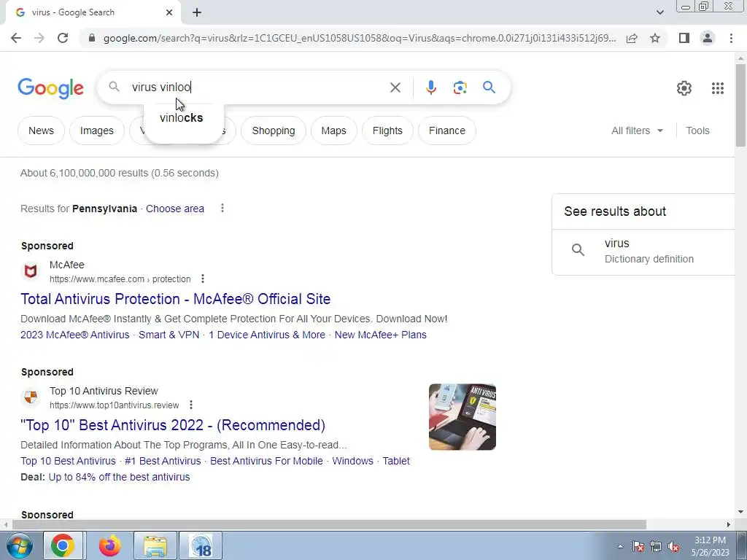Open a new browser tab
This screenshot has height=560, width=747.
tap(197, 12)
